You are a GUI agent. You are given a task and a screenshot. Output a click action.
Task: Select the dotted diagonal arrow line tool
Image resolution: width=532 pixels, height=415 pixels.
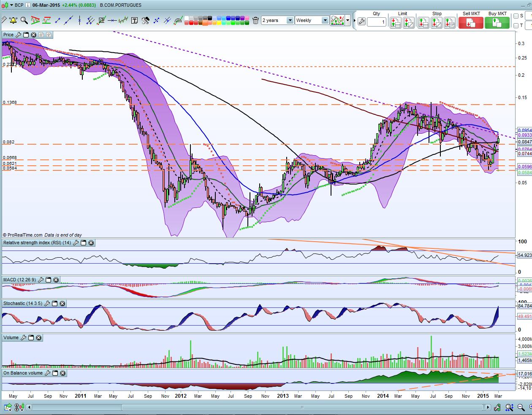pyautogui.click(x=156, y=20)
